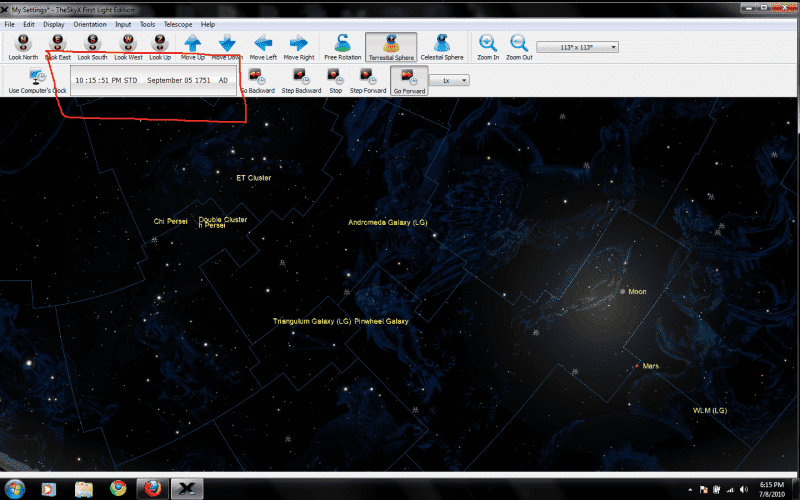Image resolution: width=800 pixels, height=500 pixels.
Task: Switch to Celestial Sphere view
Action: 441,43
